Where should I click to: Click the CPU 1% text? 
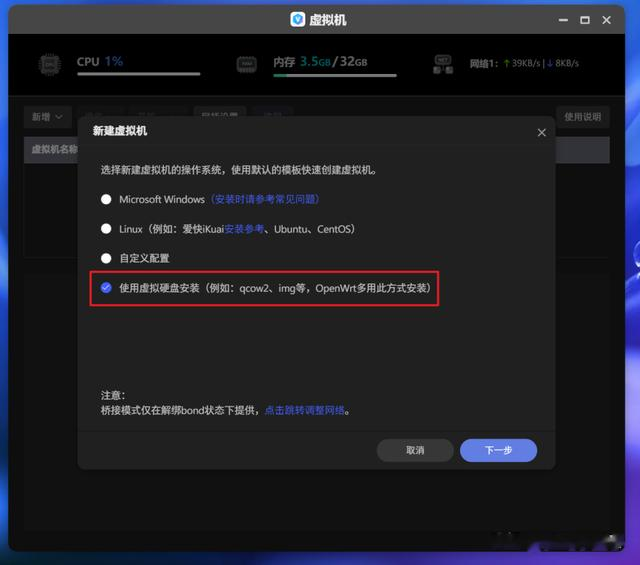100,62
